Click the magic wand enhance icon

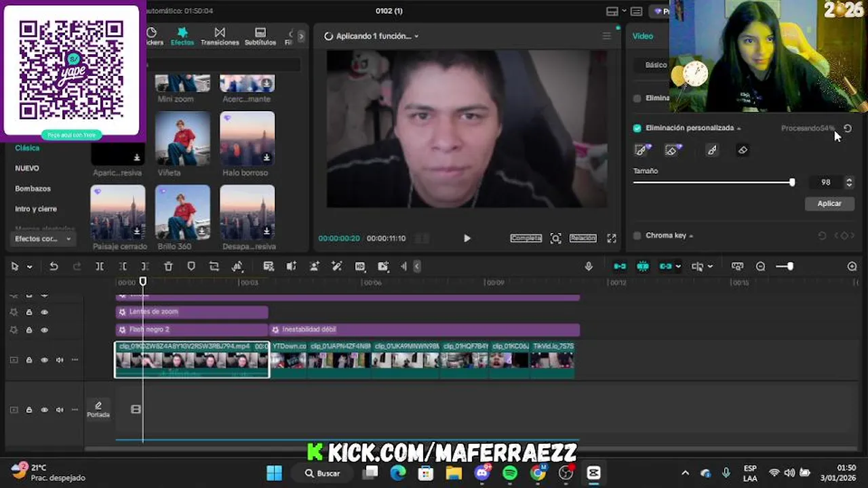337,266
